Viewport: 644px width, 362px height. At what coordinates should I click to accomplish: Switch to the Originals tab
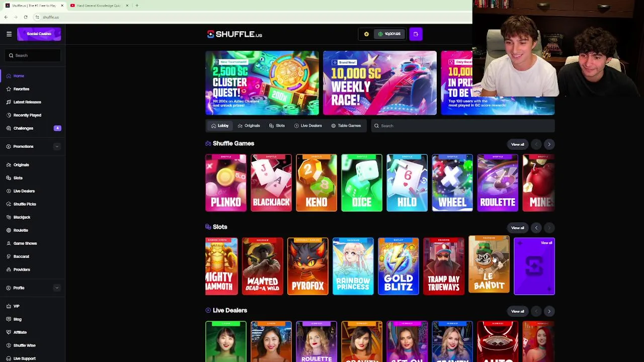pyautogui.click(x=249, y=126)
